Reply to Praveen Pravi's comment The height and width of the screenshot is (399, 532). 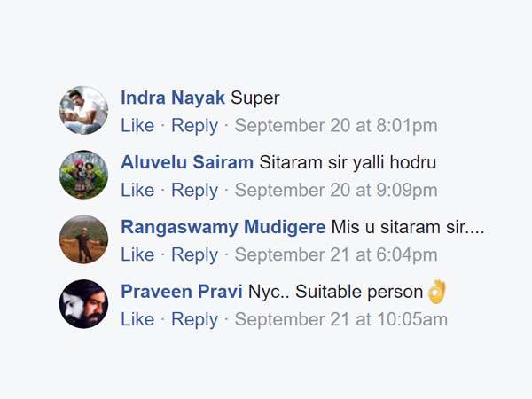(x=194, y=320)
